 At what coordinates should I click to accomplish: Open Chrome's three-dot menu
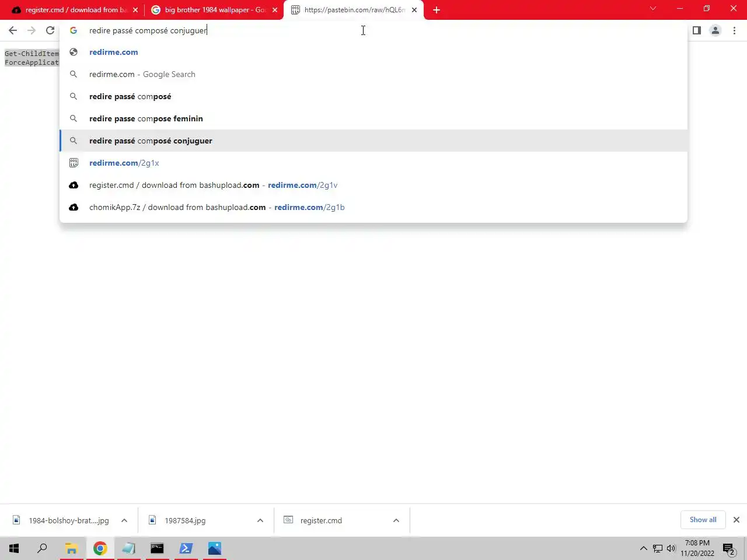click(x=734, y=30)
